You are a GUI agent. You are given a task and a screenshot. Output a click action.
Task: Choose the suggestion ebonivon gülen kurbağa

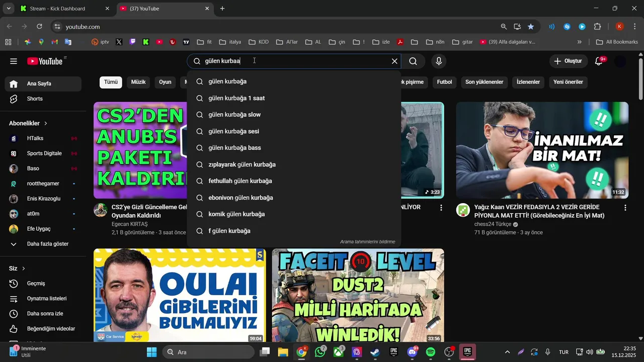[x=294, y=198]
